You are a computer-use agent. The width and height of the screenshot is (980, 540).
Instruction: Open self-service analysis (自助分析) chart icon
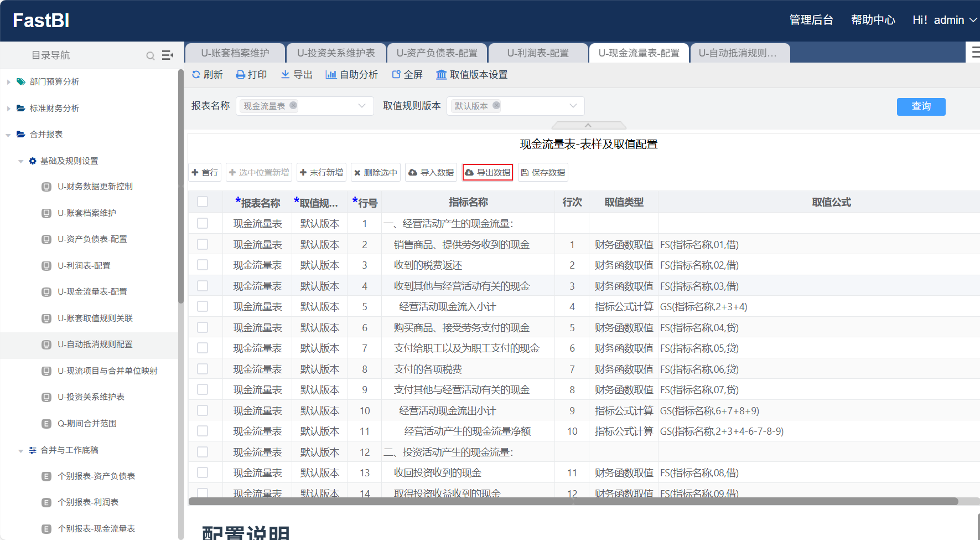tap(331, 75)
